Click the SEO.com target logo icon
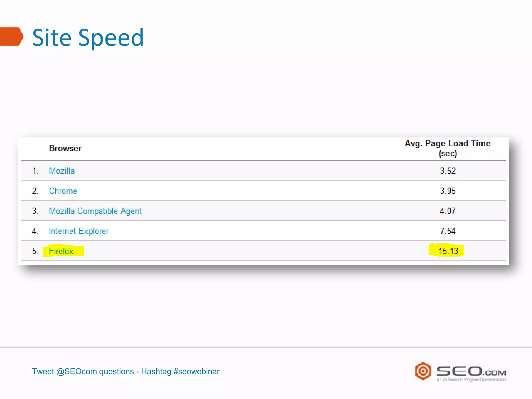This screenshot has height=399, width=532. point(423,371)
